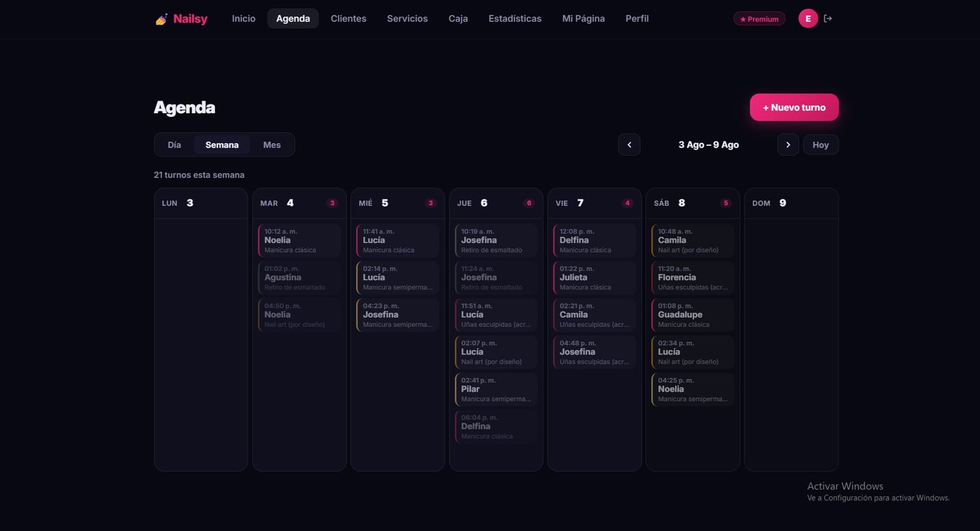This screenshot has width=980, height=531.
Task: Open Noelia's 10:12 a. m. appointment
Action: (300, 241)
